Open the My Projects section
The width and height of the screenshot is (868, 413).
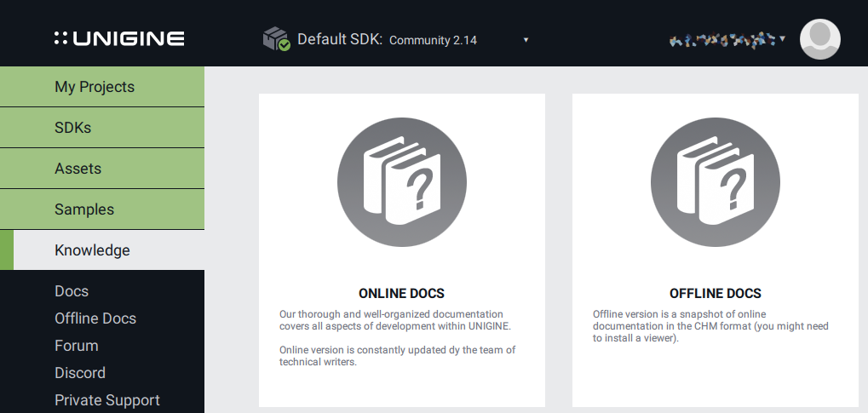[x=102, y=87]
